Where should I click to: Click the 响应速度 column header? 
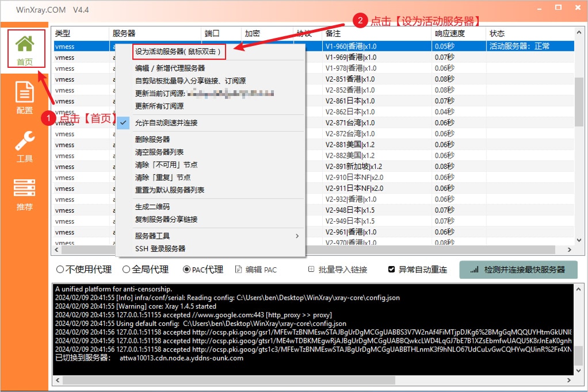(450, 33)
